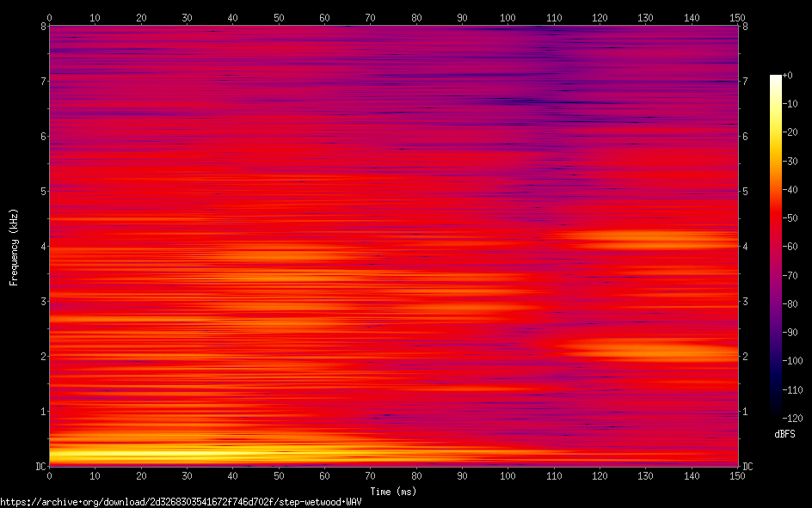The image size is (812, 508).
Task: Click the 8 label on the right frequency axis
Action: pos(745,27)
